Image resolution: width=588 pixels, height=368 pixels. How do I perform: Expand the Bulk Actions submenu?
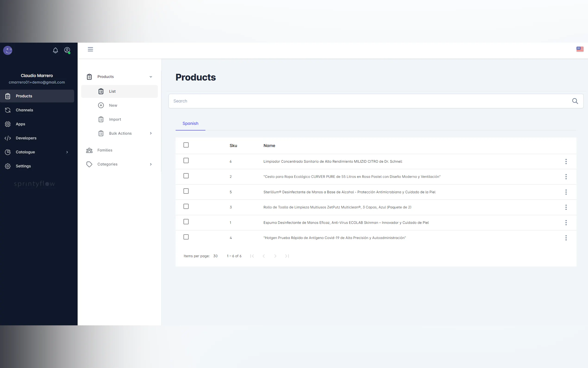(x=151, y=133)
